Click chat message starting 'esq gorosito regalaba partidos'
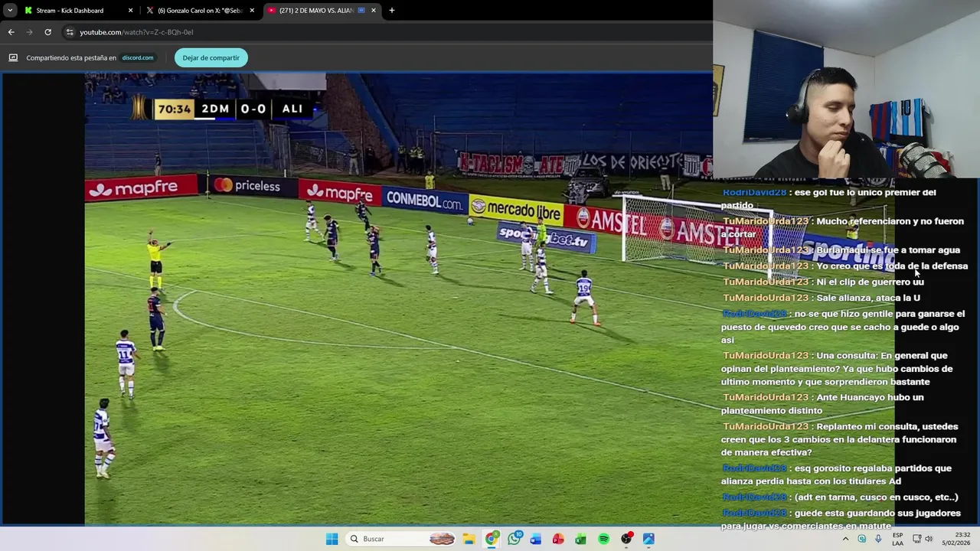 point(836,474)
